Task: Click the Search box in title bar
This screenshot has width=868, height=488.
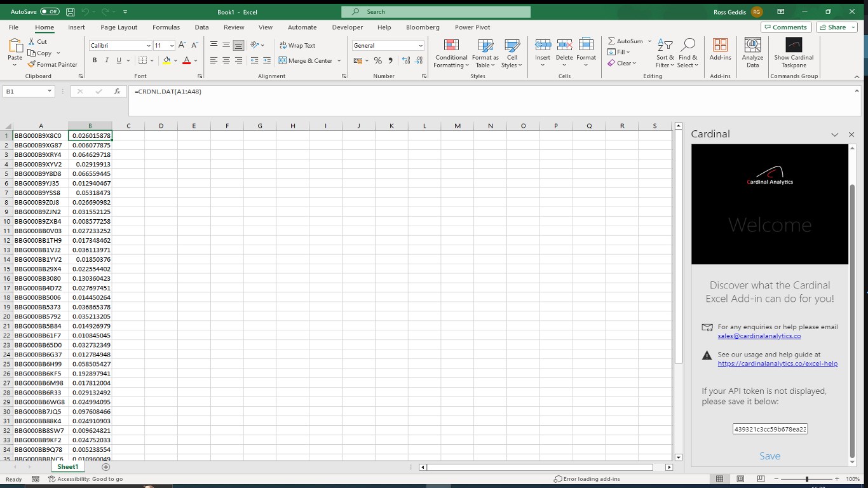Action: [436, 11]
